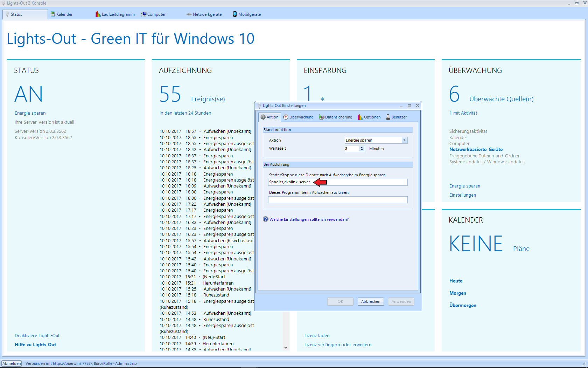Open Welche Einstellungen sollte ich verwenden link
The width and height of the screenshot is (588, 368).
[x=309, y=219]
